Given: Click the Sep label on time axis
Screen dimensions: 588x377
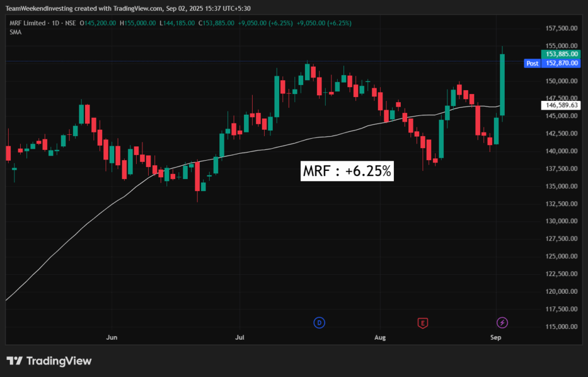Looking at the screenshot, I should point(496,337).
